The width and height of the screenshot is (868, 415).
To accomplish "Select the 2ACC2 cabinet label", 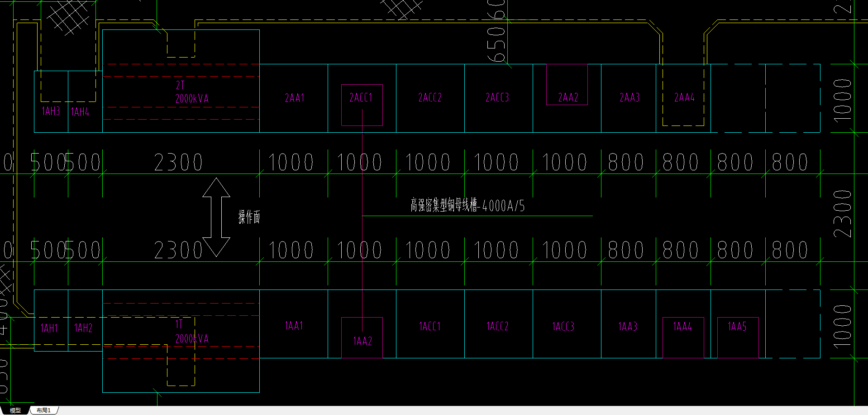I will tap(430, 97).
